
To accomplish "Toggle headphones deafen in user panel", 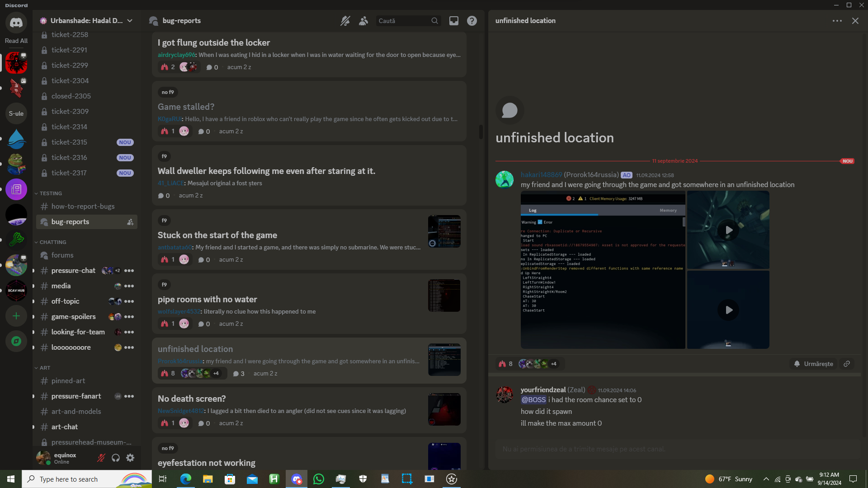I will [x=116, y=458].
